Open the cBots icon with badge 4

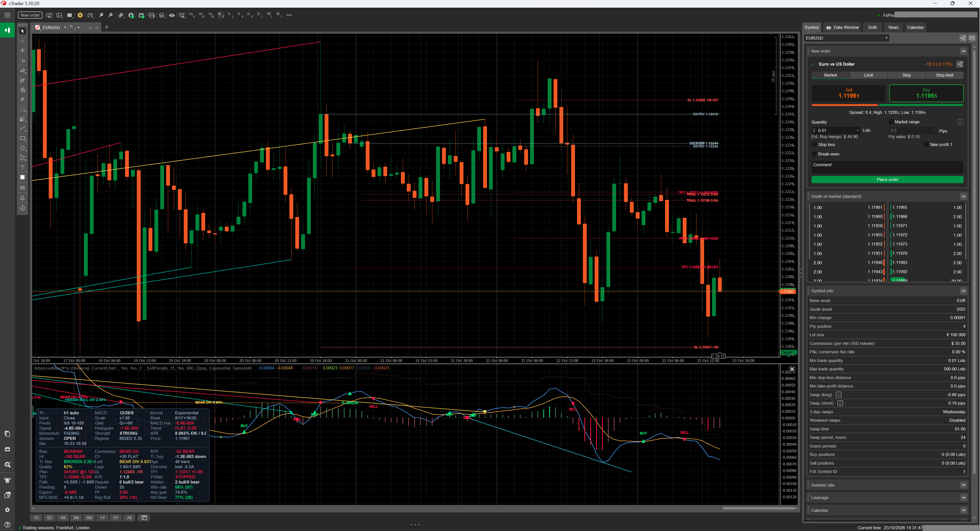(141, 15)
